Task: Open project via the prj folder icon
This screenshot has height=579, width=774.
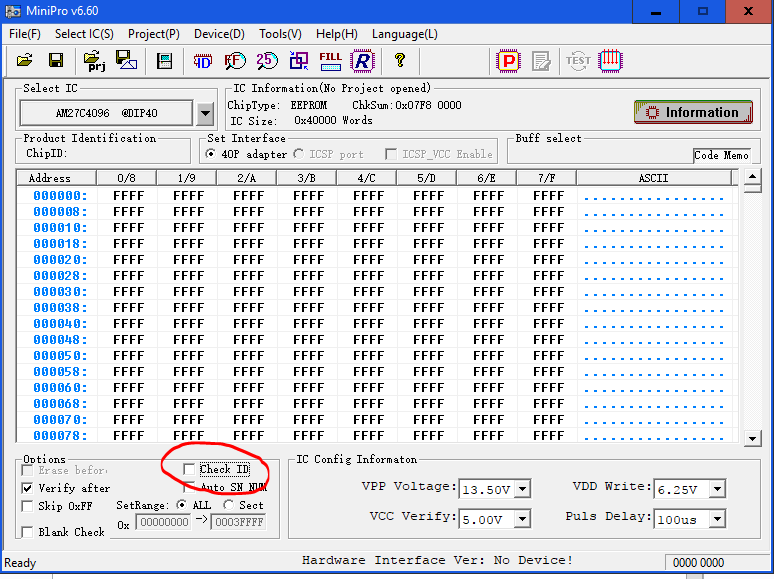Action: (x=94, y=61)
